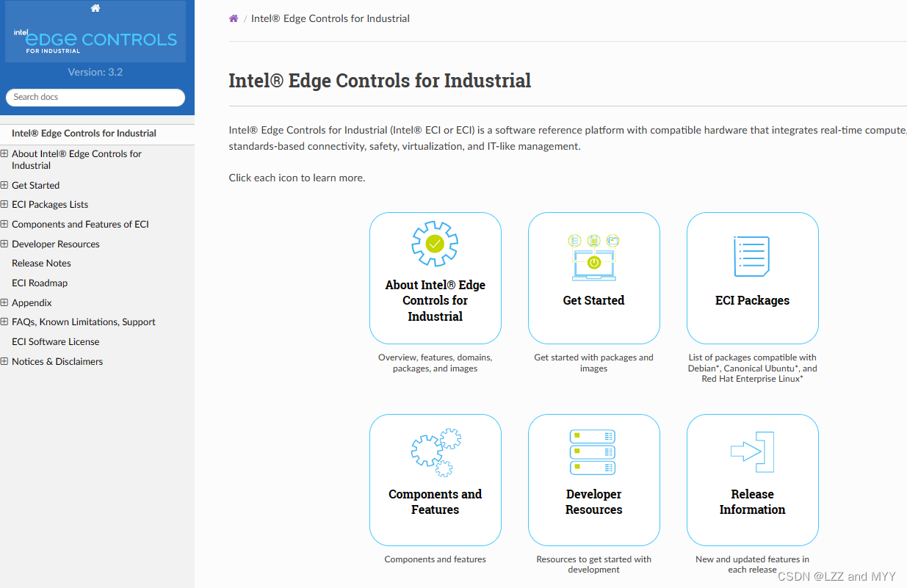Open Components and Features of ECI link
The width and height of the screenshot is (907, 588).
coord(80,225)
